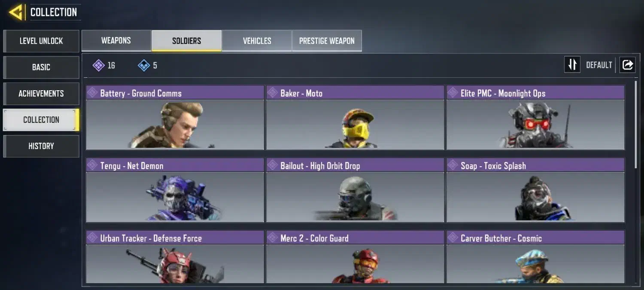Open the History section
The height and width of the screenshot is (290, 644).
[41, 146]
